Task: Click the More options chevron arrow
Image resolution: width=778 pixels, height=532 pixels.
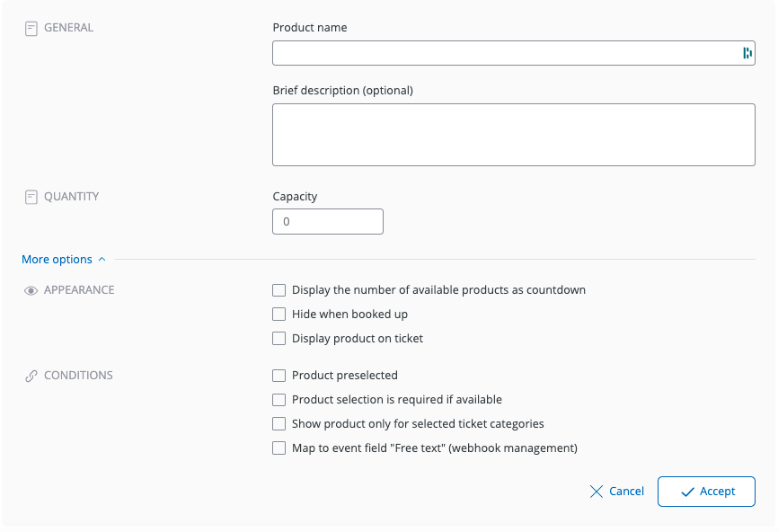Action: tap(102, 260)
